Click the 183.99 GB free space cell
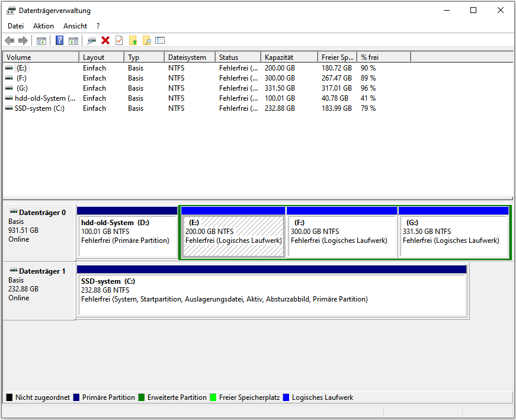 coord(336,108)
